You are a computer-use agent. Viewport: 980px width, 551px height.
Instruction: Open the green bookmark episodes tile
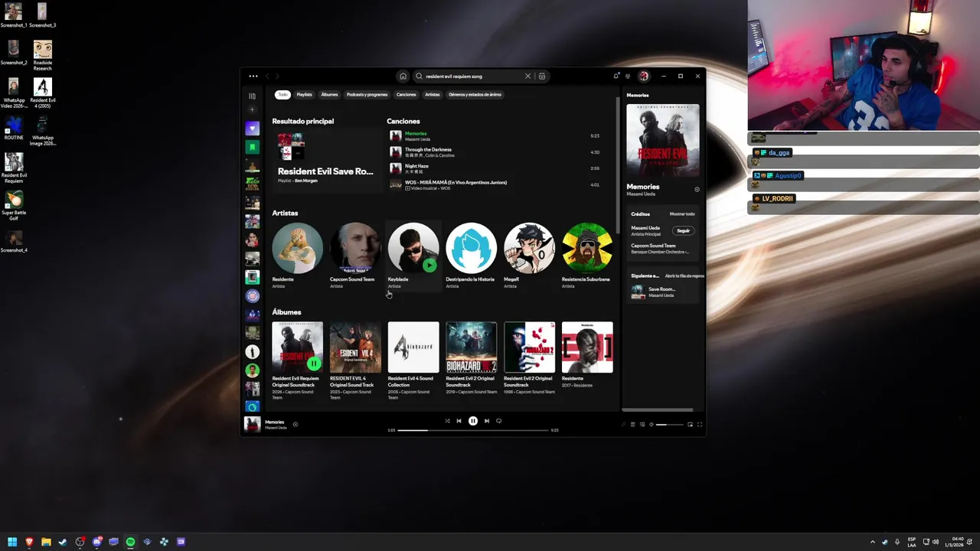coord(253,147)
